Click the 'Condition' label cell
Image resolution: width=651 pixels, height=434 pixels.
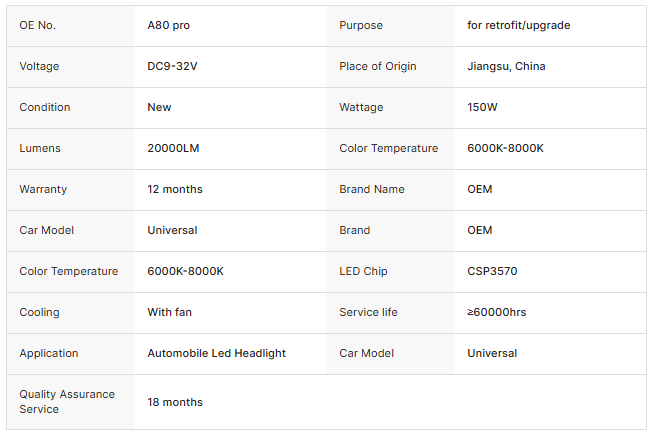tap(45, 107)
